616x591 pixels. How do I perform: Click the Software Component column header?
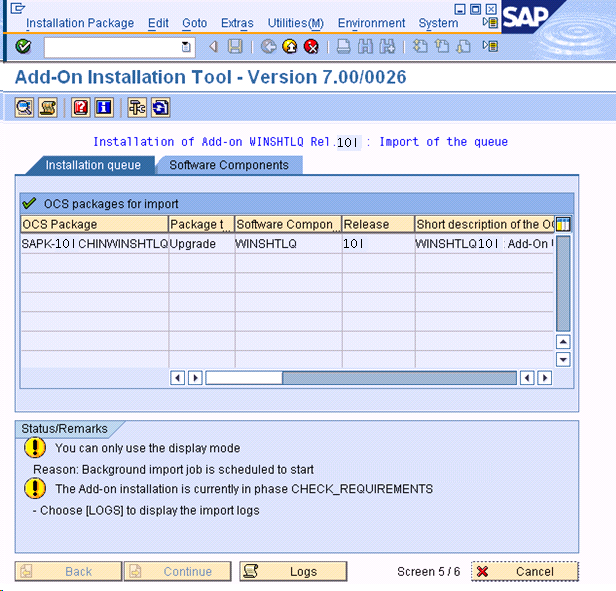[x=288, y=224]
